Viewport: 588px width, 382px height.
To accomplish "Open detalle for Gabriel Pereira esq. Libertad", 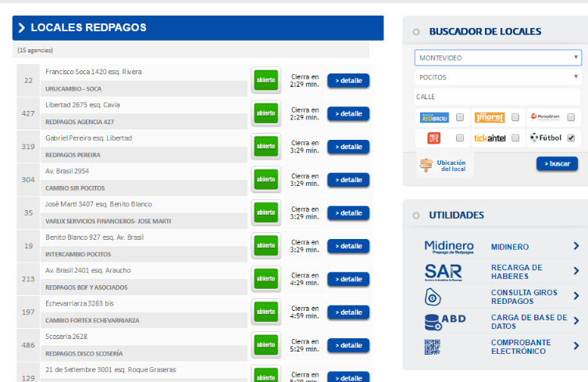I will (x=348, y=147).
